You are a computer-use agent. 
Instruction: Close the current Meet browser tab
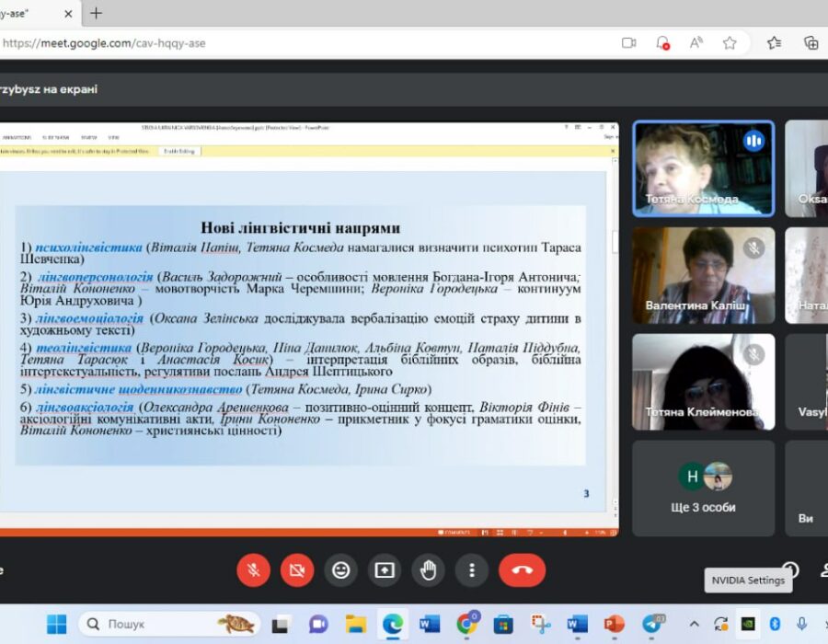click(x=69, y=13)
